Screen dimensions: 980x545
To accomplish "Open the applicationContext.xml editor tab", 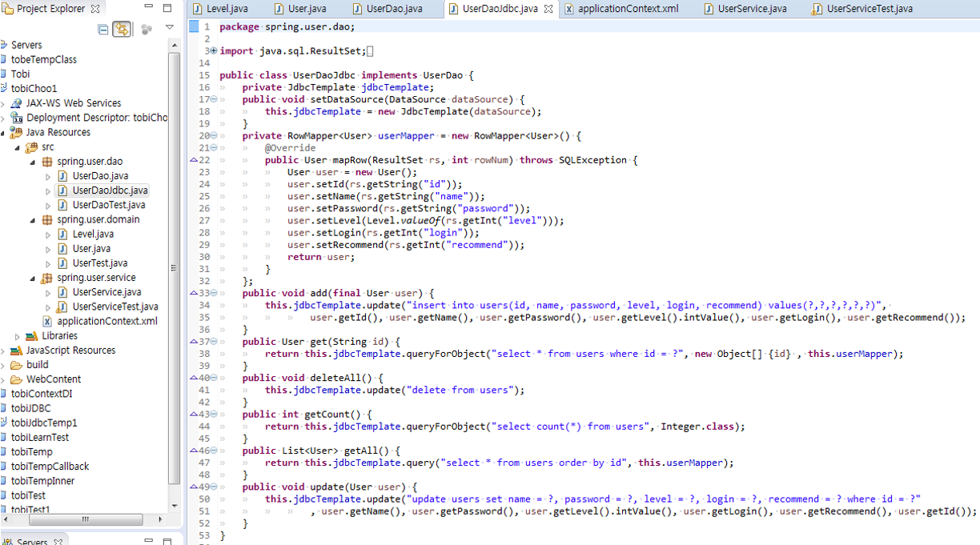I will point(621,9).
